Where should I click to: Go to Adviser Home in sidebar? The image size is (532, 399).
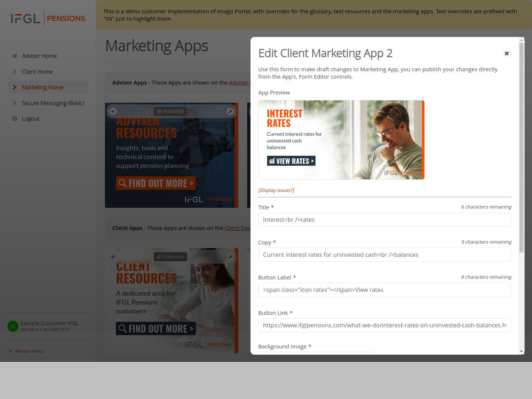pyautogui.click(x=39, y=56)
